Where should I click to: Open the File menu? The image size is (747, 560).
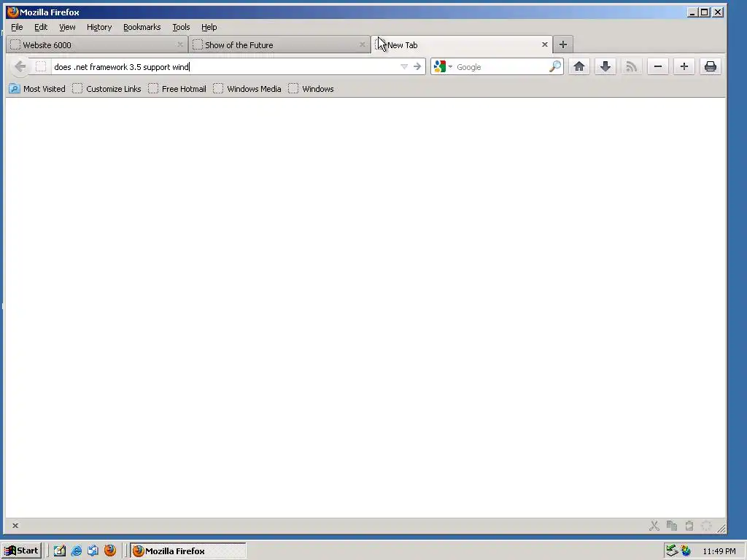click(17, 27)
